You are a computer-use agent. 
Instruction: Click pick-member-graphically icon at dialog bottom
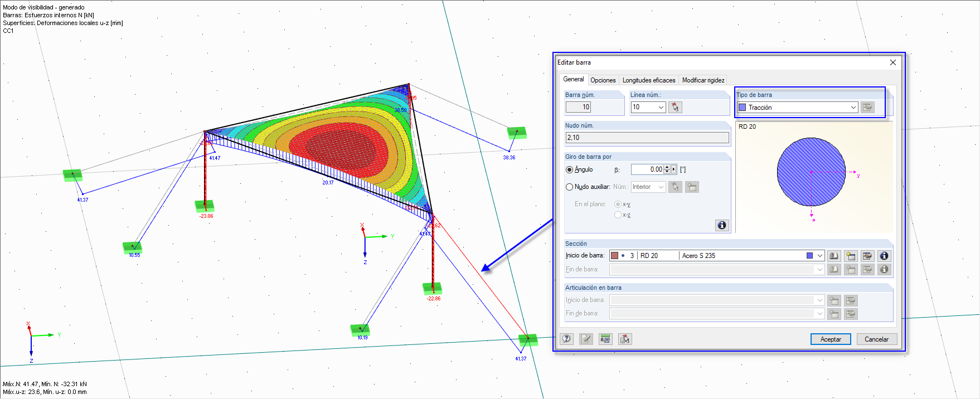[x=625, y=339]
